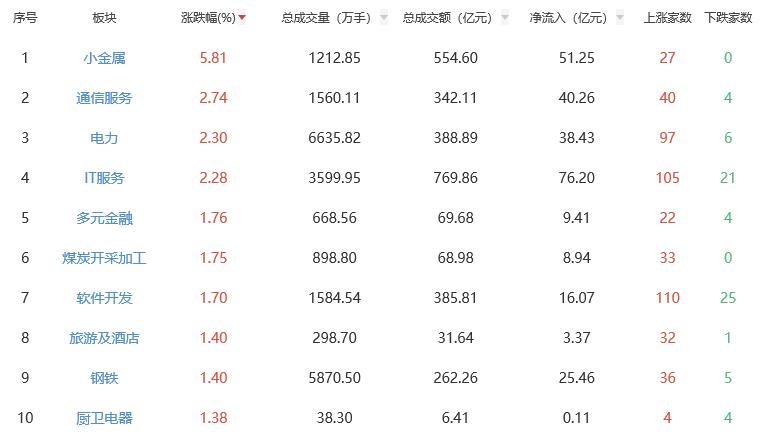Image resolution: width=772 pixels, height=441 pixels.
Task: Open the 厨卫电器 sector
Action: pos(104,418)
